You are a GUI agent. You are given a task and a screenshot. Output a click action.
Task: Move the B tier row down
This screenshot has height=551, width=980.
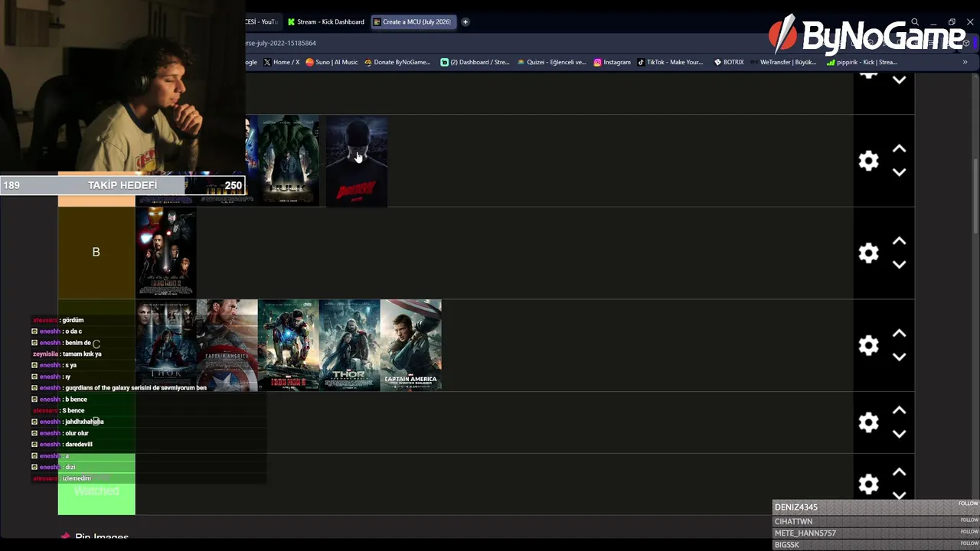click(900, 265)
